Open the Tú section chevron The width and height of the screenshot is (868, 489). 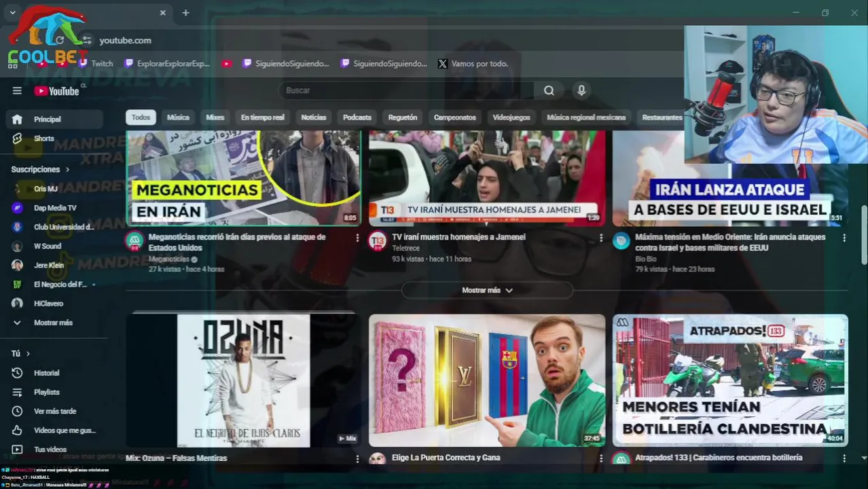[x=28, y=354]
